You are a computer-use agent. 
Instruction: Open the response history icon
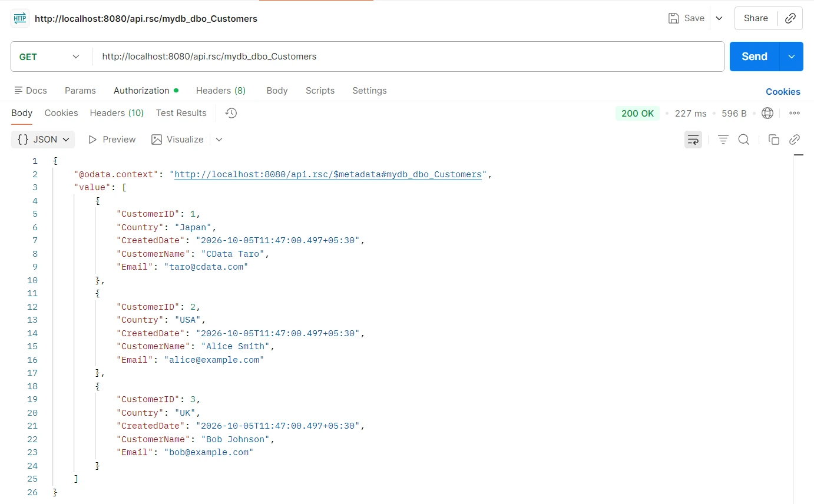pos(231,113)
